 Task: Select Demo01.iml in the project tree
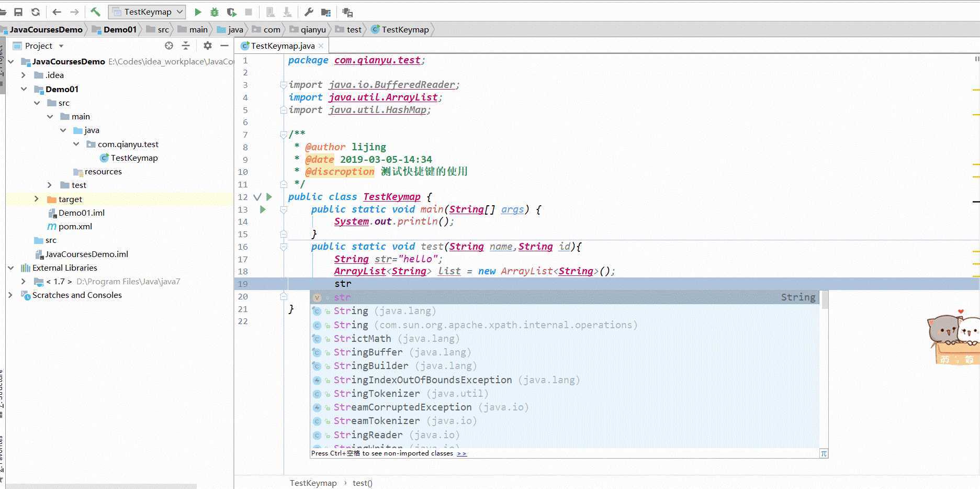click(82, 213)
